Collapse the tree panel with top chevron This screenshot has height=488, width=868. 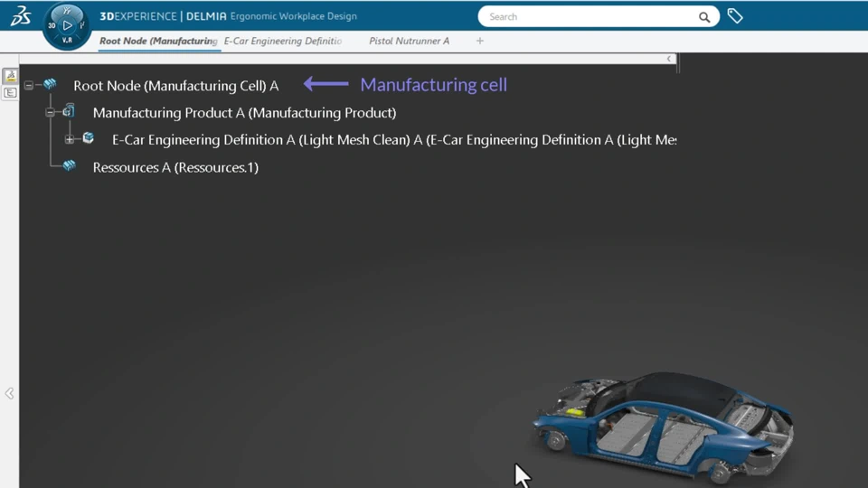point(669,59)
